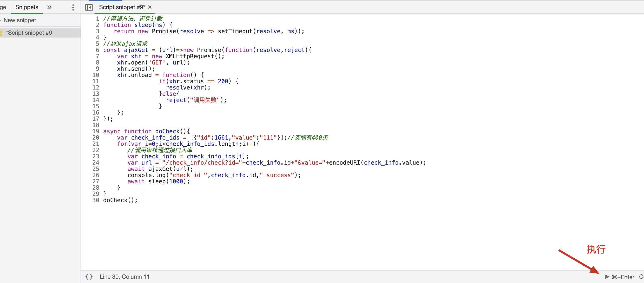Close the Script snippet #9 tab
Viewport: 644px width, 283px height.
[150, 7]
